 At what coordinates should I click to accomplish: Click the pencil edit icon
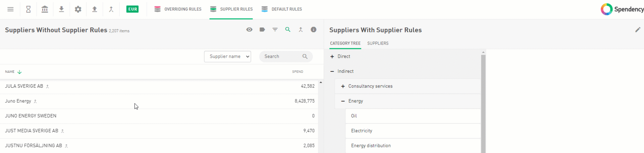pos(638,30)
